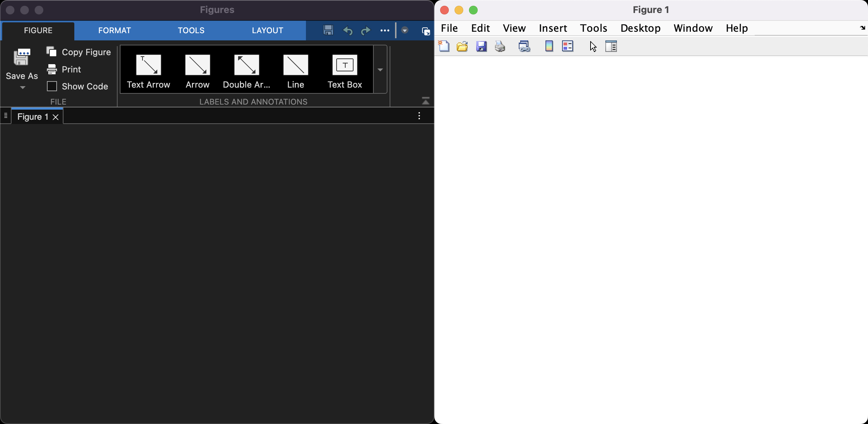Open the Property Inspector icon
Screen dimensions: 868x424
pyautogui.click(x=611, y=46)
